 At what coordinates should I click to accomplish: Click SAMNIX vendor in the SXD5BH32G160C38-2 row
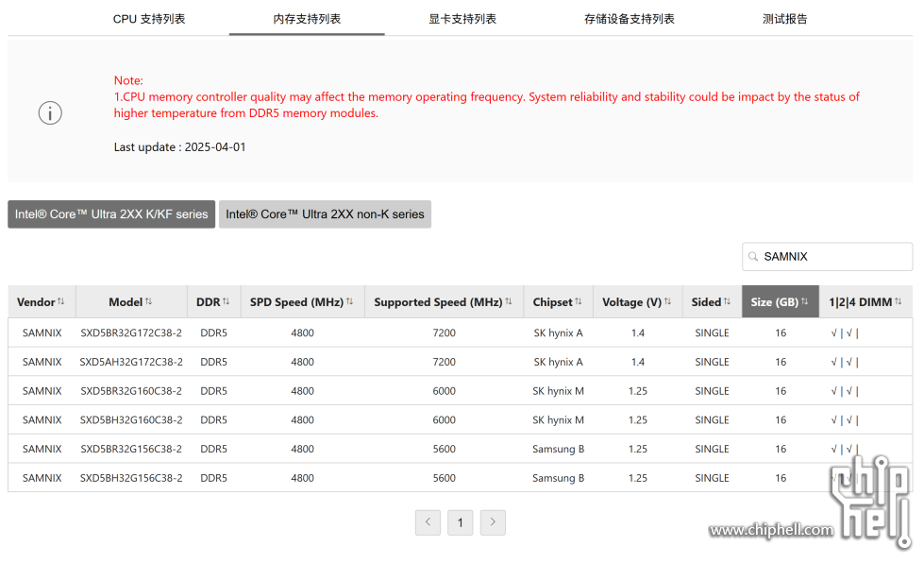pyautogui.click(x=42, y=419)
